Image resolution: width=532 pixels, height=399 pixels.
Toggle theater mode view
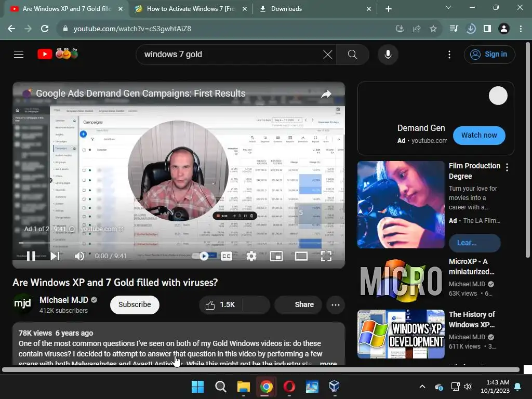click(301, 256)
